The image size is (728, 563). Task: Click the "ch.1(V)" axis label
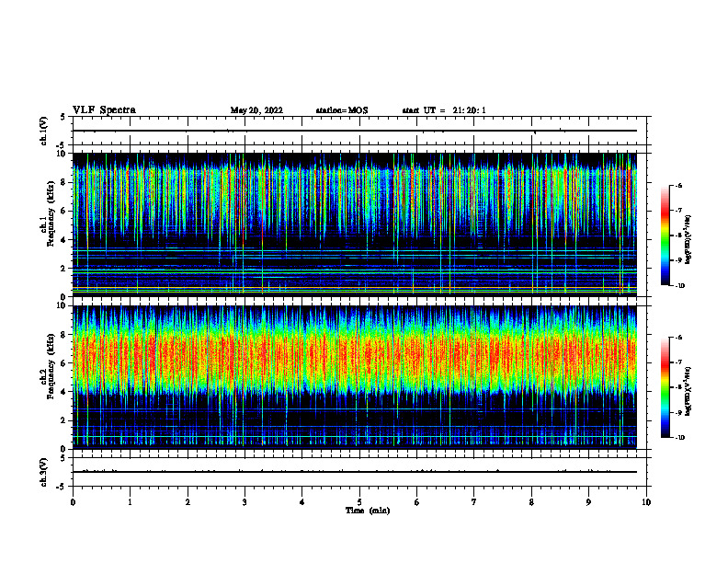click(43, 131)
